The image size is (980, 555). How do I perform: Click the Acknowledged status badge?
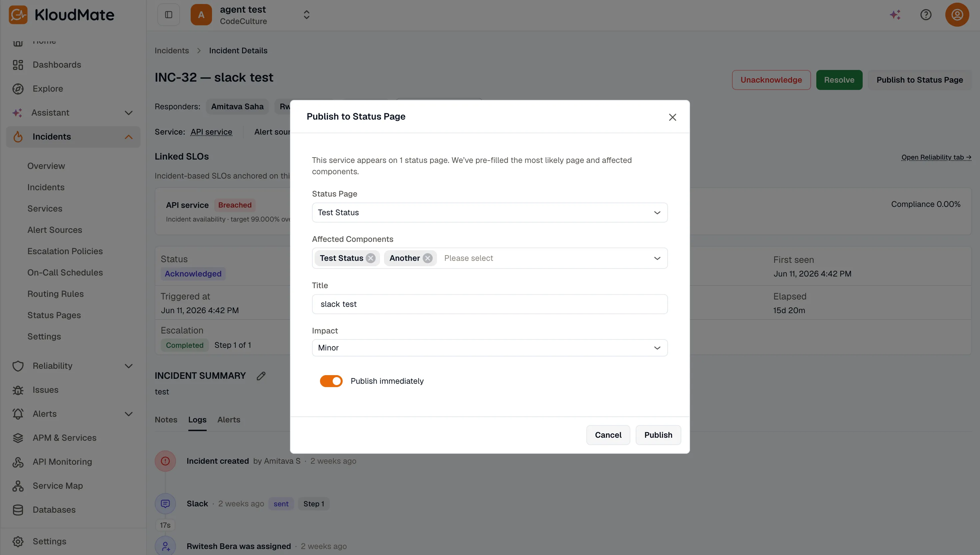(x=193, y=274)
